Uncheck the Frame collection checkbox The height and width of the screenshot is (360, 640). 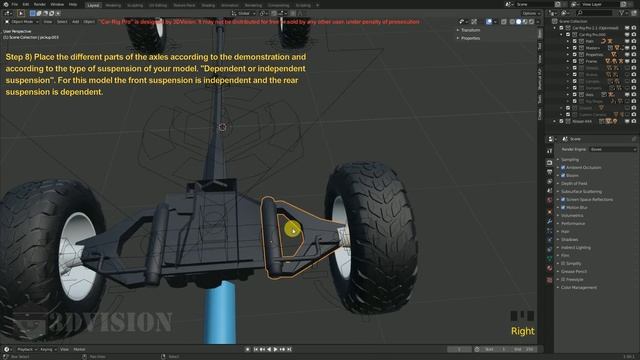575,61
